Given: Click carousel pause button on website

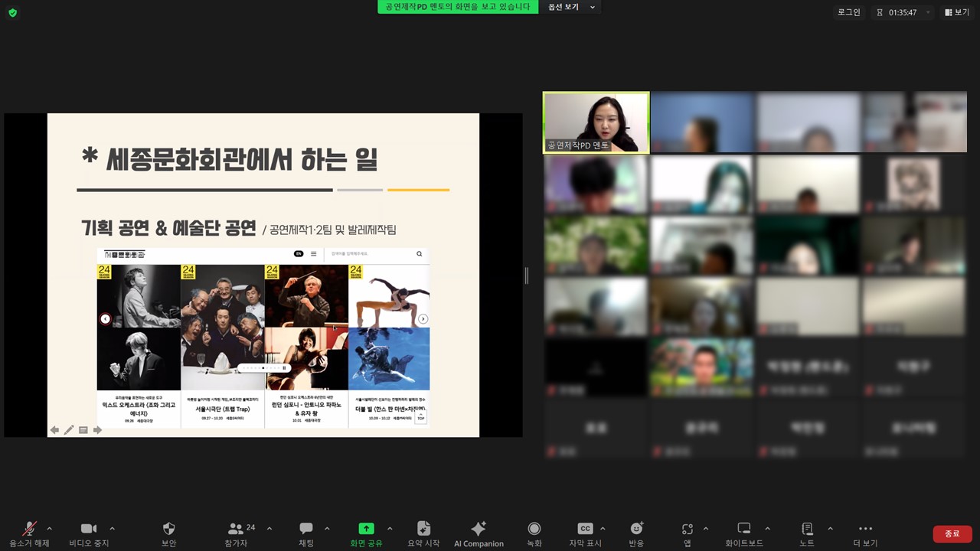Looking at the screenshot, I should 285,368.
